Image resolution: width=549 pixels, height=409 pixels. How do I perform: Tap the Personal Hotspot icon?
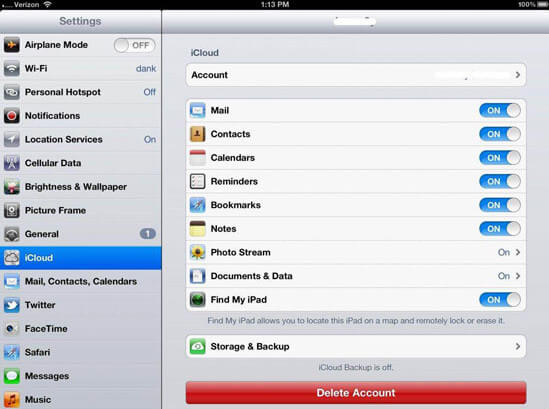(12, 92)
